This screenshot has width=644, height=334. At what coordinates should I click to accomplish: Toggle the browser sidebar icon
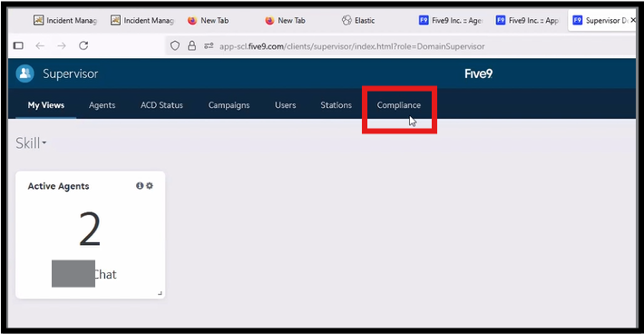[x=18, y=45]
